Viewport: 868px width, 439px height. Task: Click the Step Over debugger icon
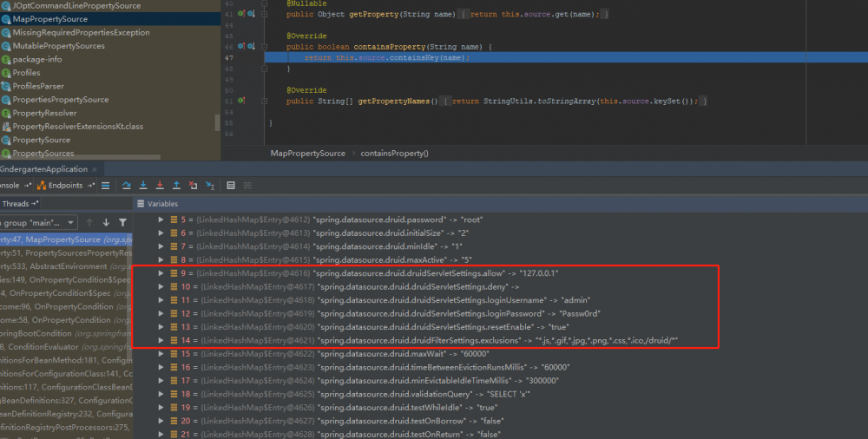126,185
